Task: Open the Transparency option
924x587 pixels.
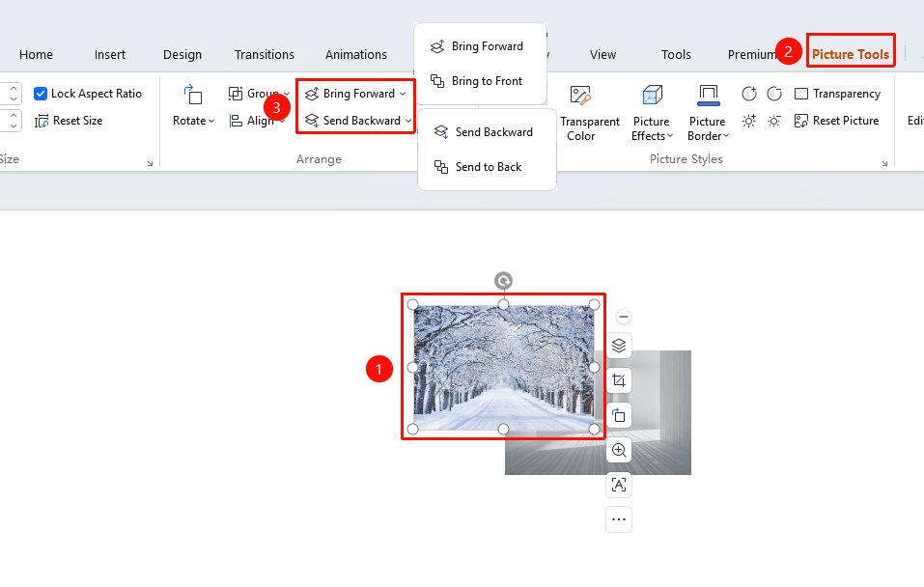Action: (x=837, y=93)
